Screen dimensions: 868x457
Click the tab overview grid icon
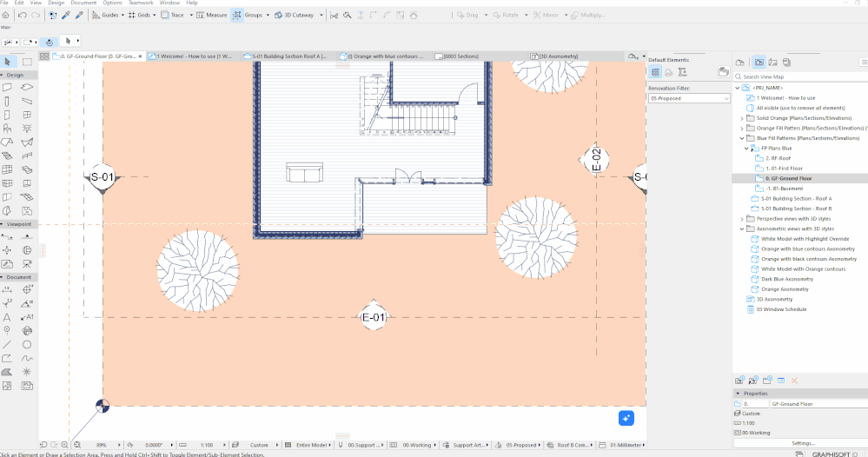tap(44, 56)
